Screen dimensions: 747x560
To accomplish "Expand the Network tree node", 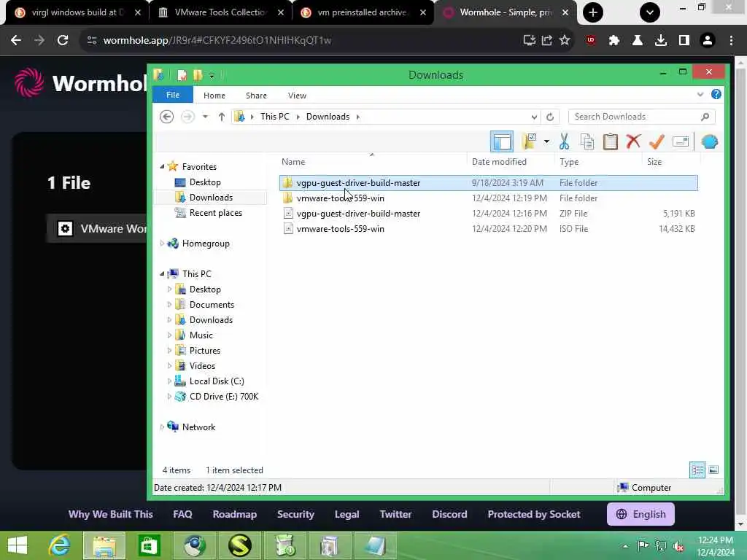I will click(x=162, y=427).
